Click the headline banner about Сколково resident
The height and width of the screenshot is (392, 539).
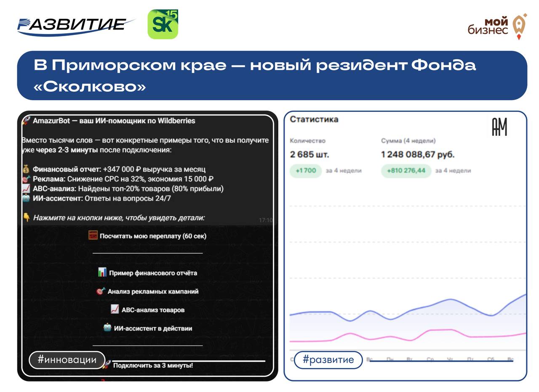pos(272,76)
